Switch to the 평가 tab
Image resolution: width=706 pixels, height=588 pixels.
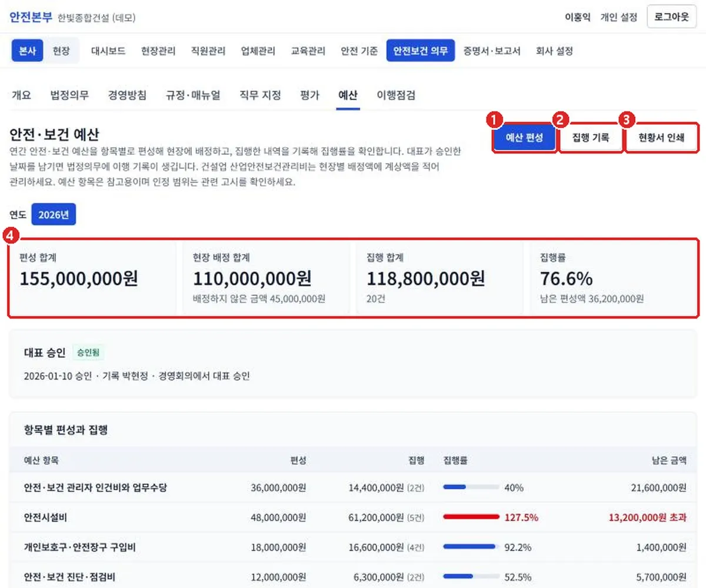pos(309,95)
